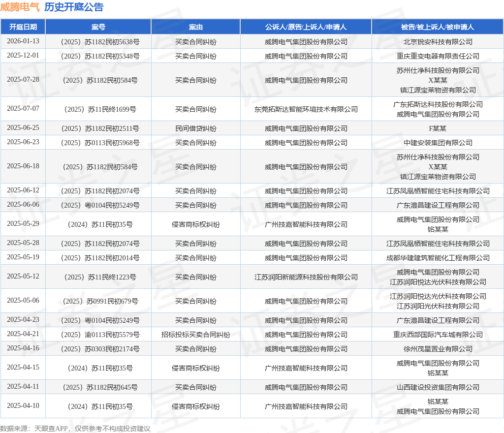Select the date 2025-07-28

point(23,79)
